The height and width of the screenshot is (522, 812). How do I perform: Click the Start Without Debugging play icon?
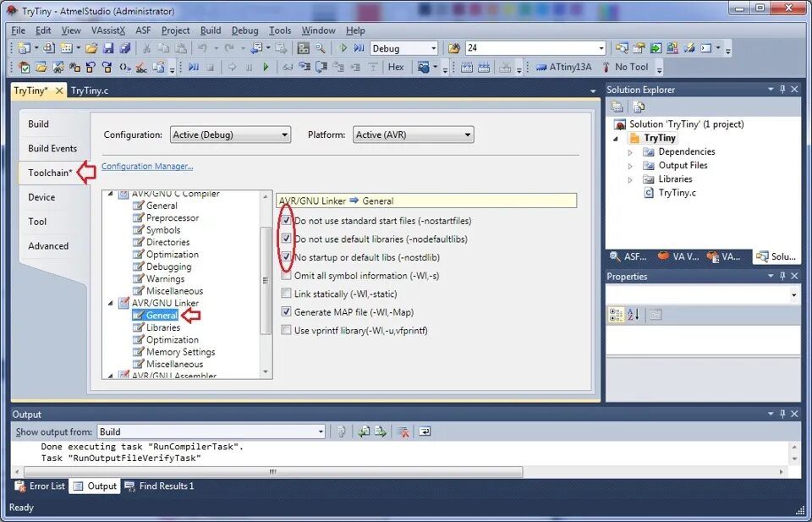tap(343, 48)
